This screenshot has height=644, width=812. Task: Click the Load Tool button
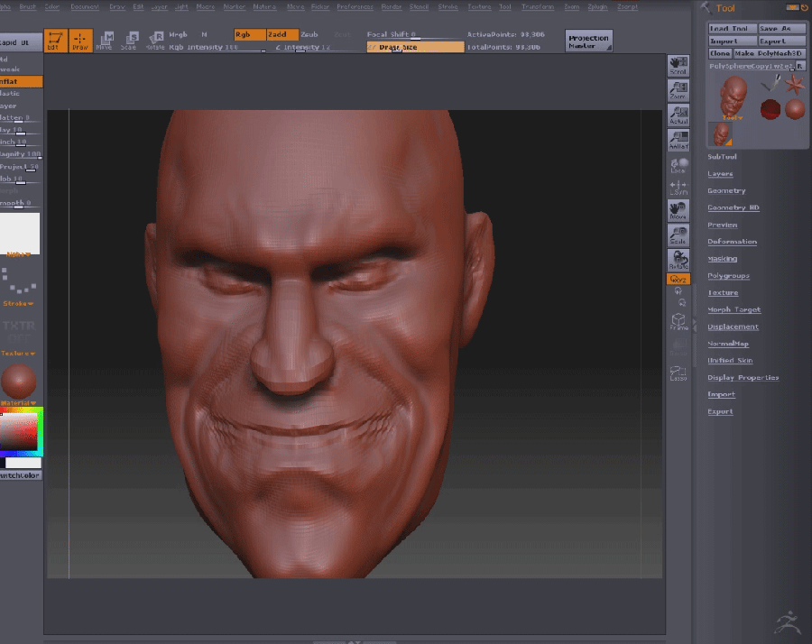click(733, 29)
